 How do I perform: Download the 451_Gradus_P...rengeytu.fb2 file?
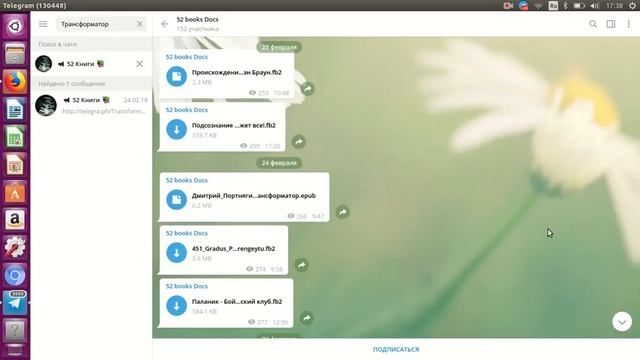(177, 253)
